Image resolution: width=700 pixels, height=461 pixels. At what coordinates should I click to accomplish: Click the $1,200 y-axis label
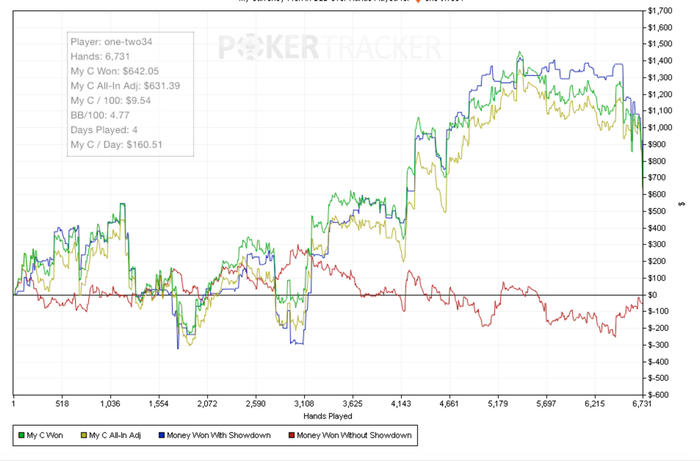(x=660, y=94)
